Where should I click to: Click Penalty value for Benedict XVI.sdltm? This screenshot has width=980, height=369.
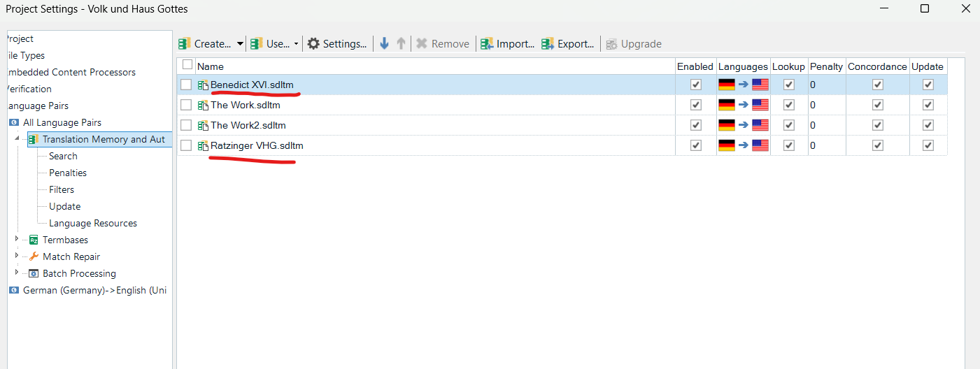pos(813,85)
